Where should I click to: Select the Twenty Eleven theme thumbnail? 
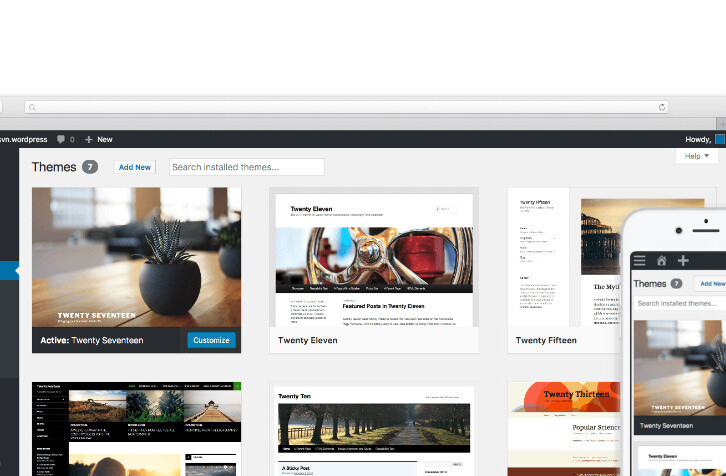374,259
